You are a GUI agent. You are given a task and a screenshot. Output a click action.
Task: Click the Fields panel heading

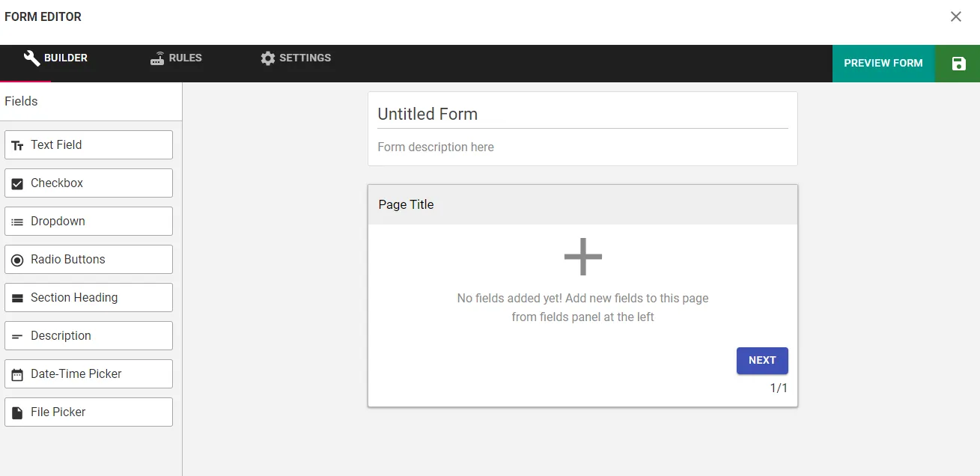(21, 101)
